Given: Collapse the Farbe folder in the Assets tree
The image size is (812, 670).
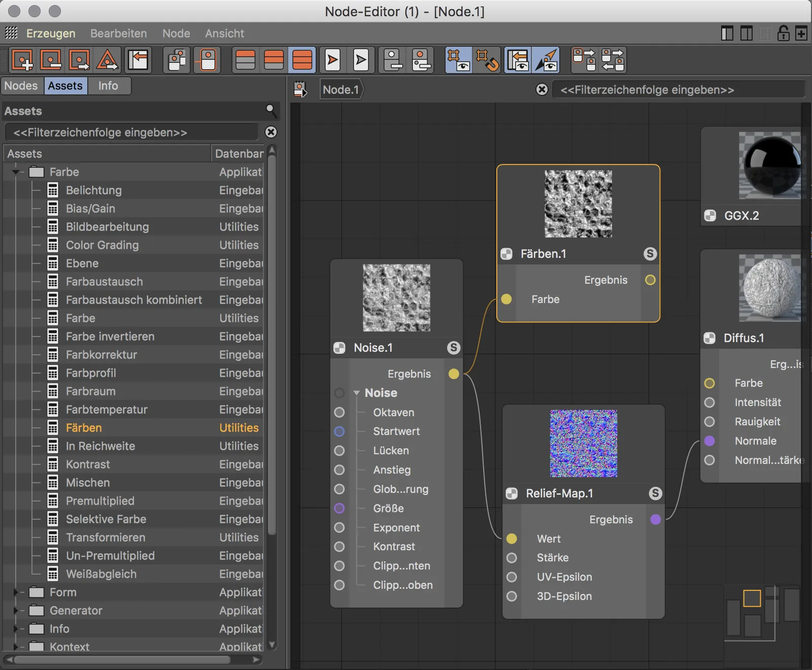Looking at the screenshot, I should (16, 172).
